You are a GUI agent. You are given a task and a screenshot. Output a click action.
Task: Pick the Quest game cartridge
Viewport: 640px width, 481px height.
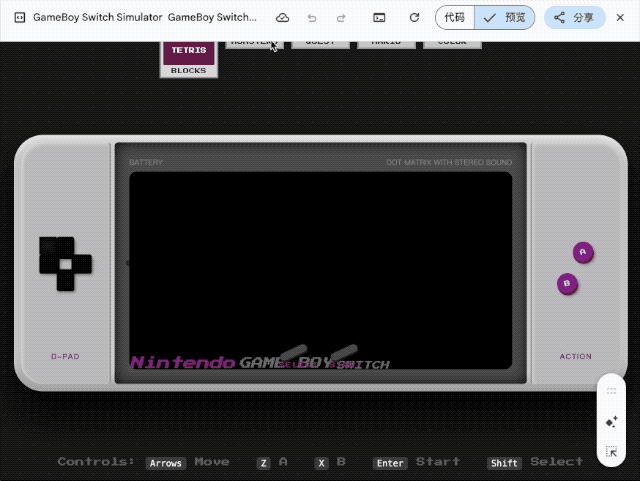click(x=320, y=42)
